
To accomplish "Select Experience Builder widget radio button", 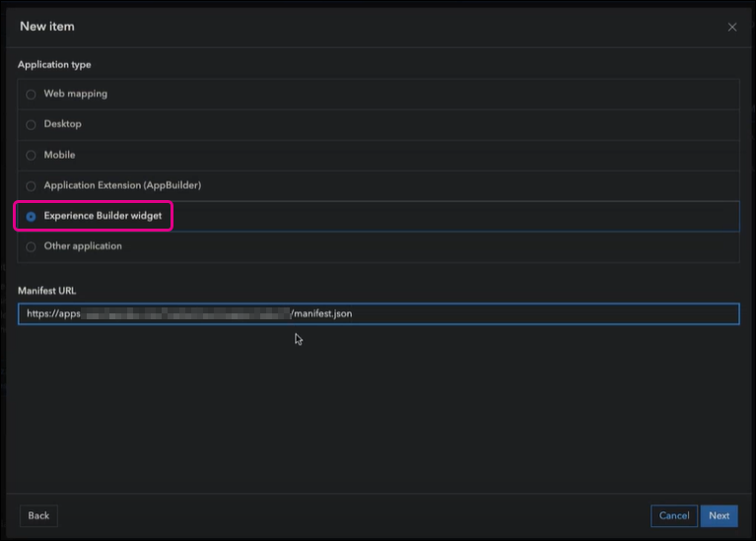I will coord(31,217).
